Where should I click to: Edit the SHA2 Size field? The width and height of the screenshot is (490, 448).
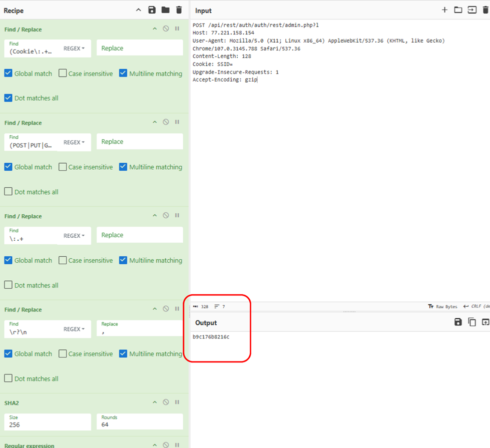coord(48,422)
